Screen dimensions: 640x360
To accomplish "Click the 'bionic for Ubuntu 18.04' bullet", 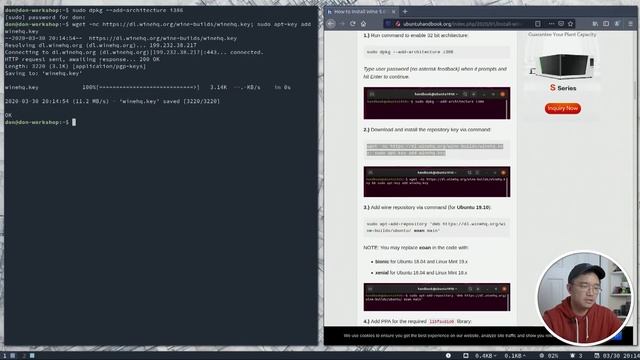I will (421, 261).
